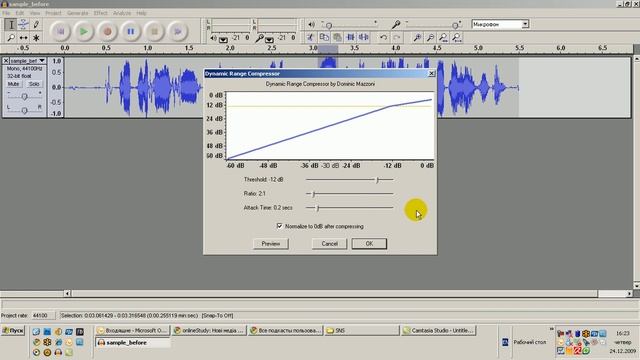Switch to Camtasia Studio taskbar button
The height and width of the screenshot is (360, 640).
tap(438, 331)
